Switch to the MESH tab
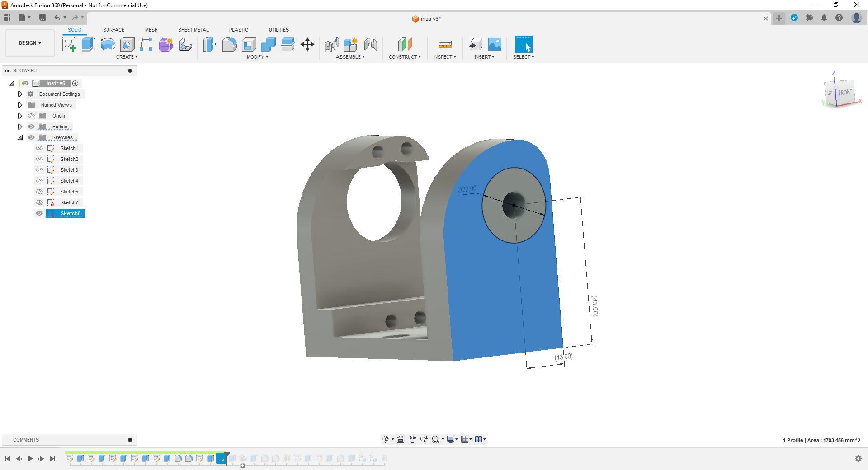The image size is (868, 470). coord(151,30)
